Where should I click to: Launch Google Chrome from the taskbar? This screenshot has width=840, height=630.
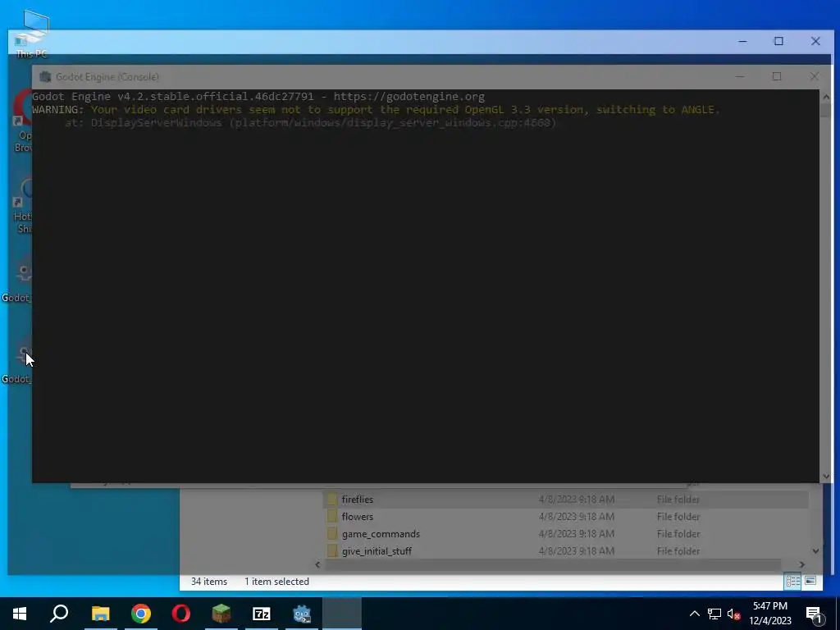coord(141,614)
